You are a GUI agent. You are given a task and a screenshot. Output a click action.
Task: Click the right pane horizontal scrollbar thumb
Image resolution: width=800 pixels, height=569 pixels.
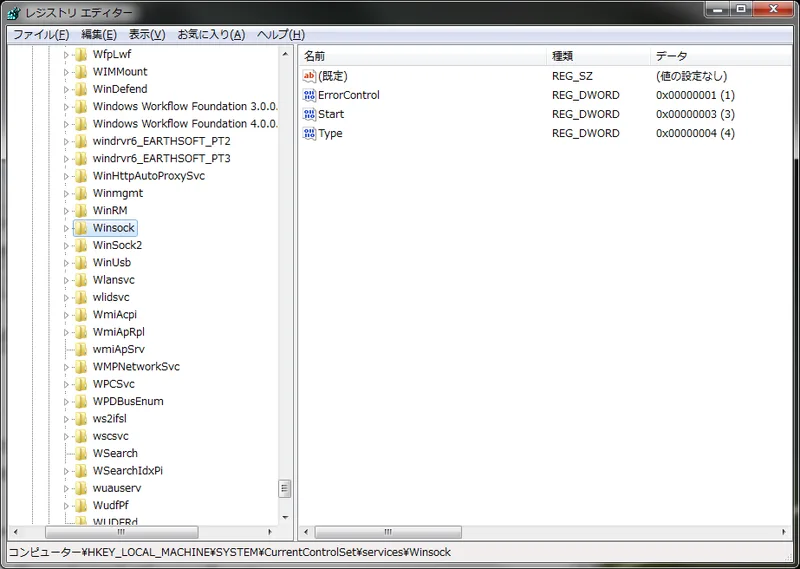point(388,532)
